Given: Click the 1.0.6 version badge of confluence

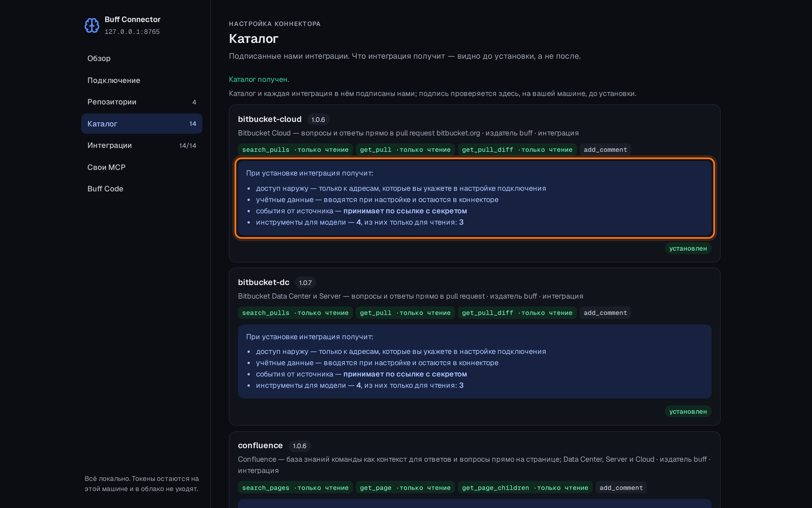Looking at the screenshot, I should 300,446.
